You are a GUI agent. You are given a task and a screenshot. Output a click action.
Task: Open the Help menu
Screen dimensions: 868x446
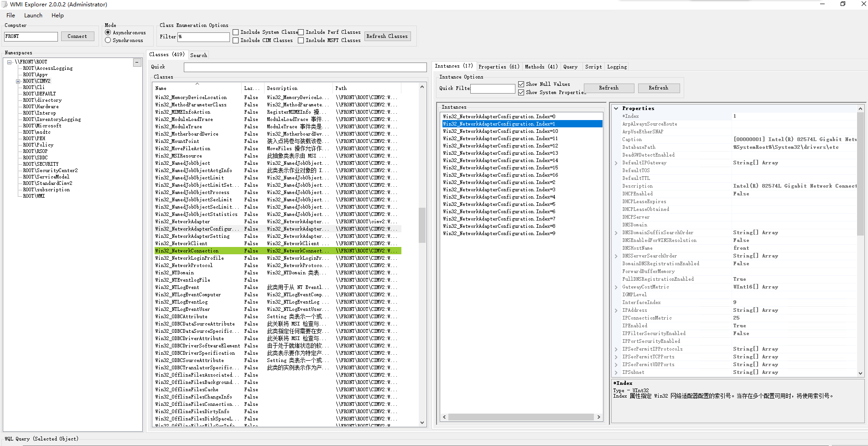point(57,16)
